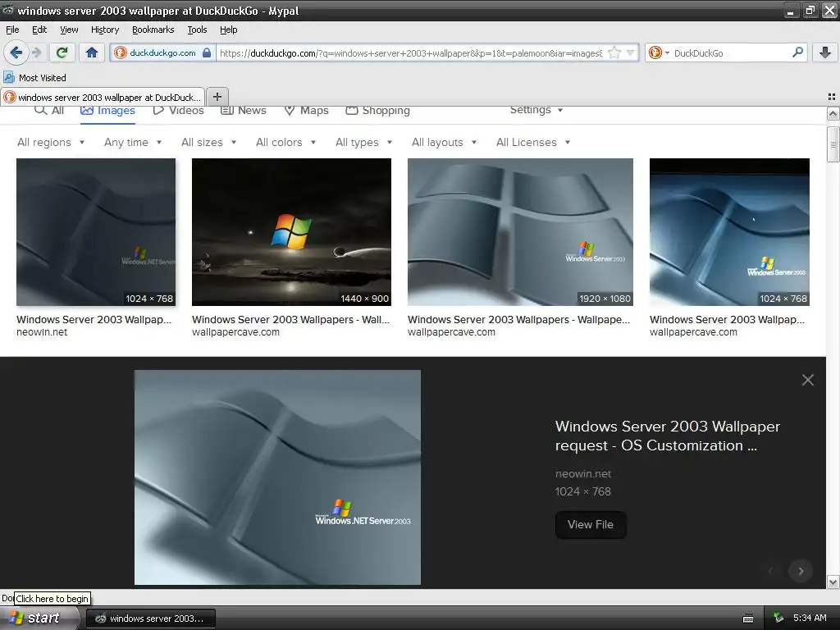This screenshot has width=840, height=630.
Task: Open the Windows Start menu
Action: tap(39, 619)
